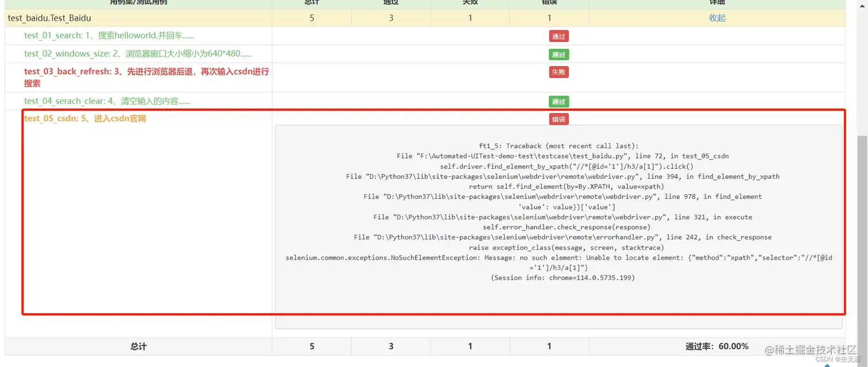Screen dimensions: 868x367
Task: Click the suite passed count 3 cell
Action: (391, 18)
